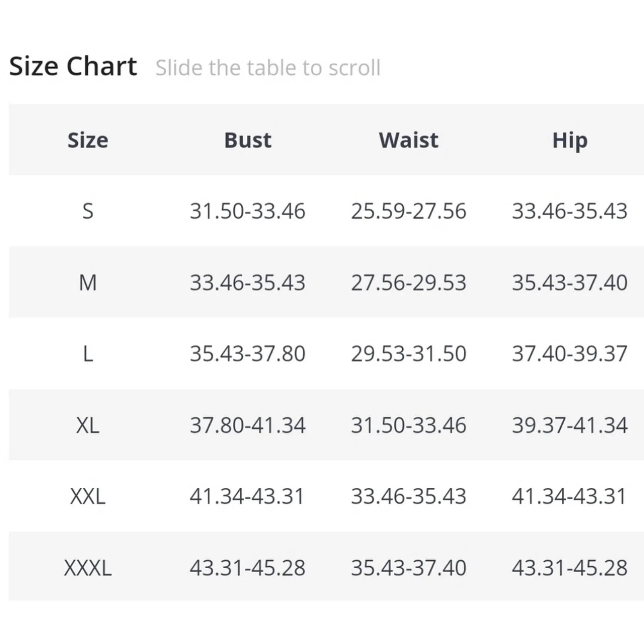Viewport: 644px width, 644px height.
Task: Click the M size row label
Action: click(x=88, y=283)
